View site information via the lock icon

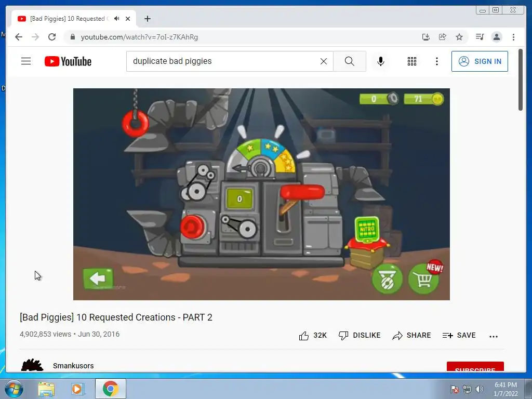72,37
